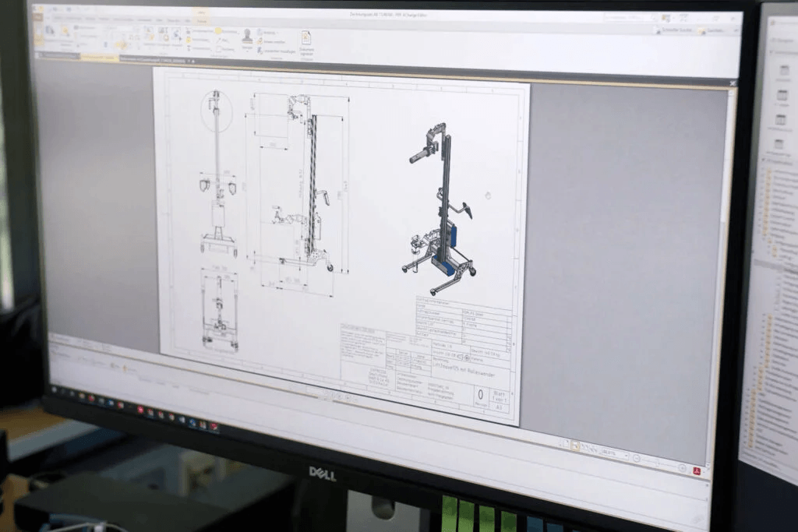Select the Stempel stamp tool icon

click(246, 36)
